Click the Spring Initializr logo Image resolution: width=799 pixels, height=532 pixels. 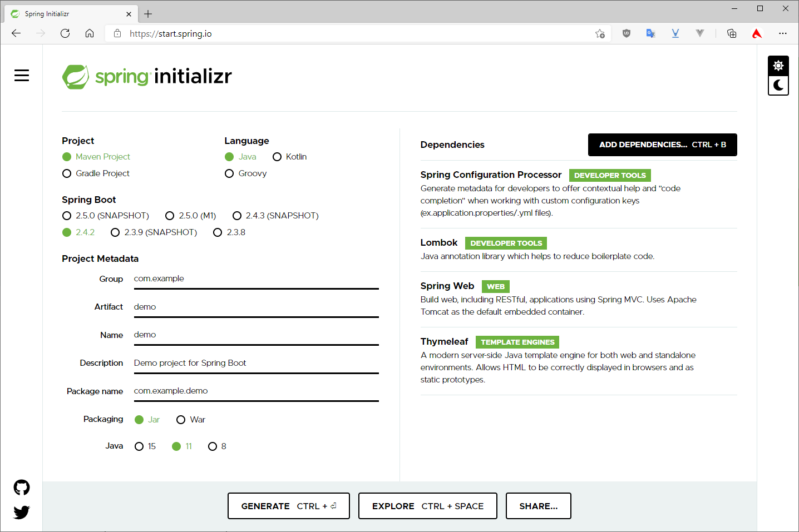pyautogui.click(x=147, y=77)
